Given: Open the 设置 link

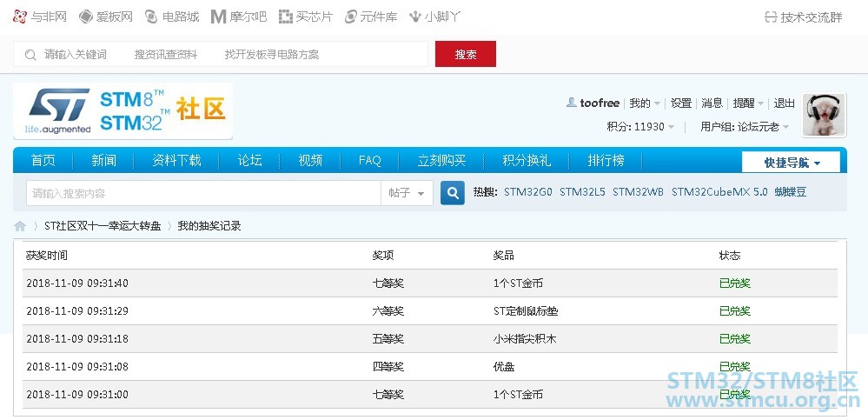Looking at the screenshot, I should click(681, 103).
